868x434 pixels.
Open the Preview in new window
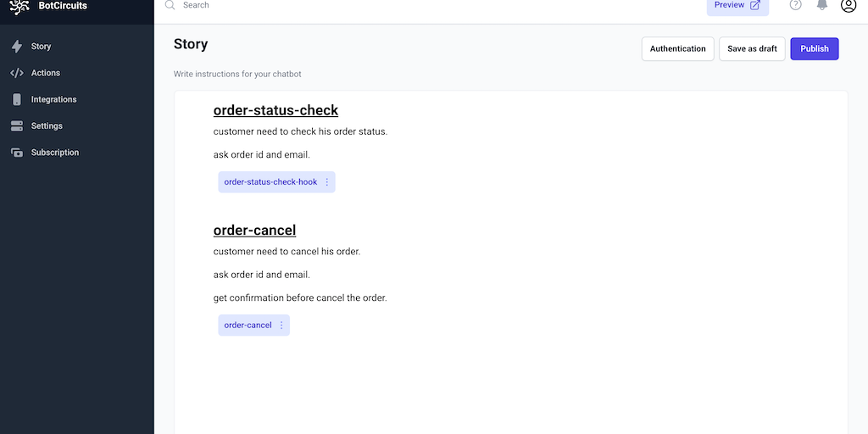[x=737, y=6]
